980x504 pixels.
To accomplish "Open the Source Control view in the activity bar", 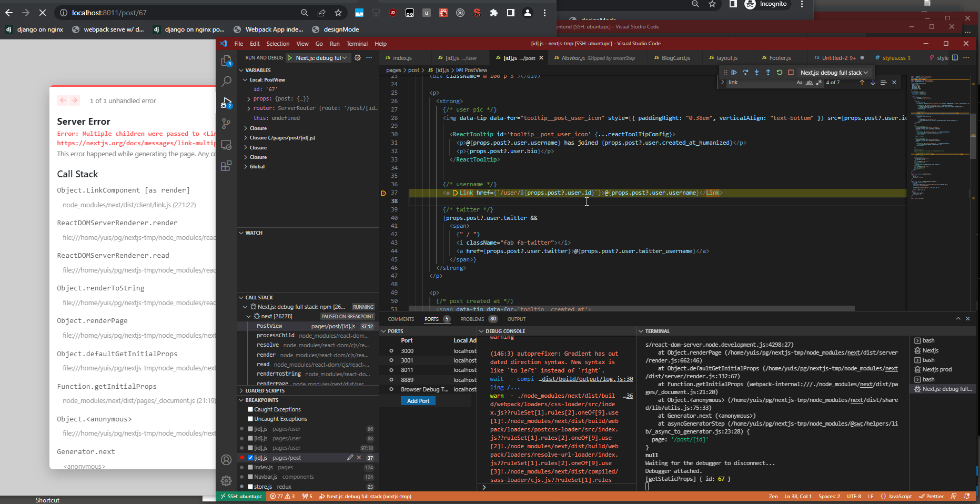I will click(226, 124).
